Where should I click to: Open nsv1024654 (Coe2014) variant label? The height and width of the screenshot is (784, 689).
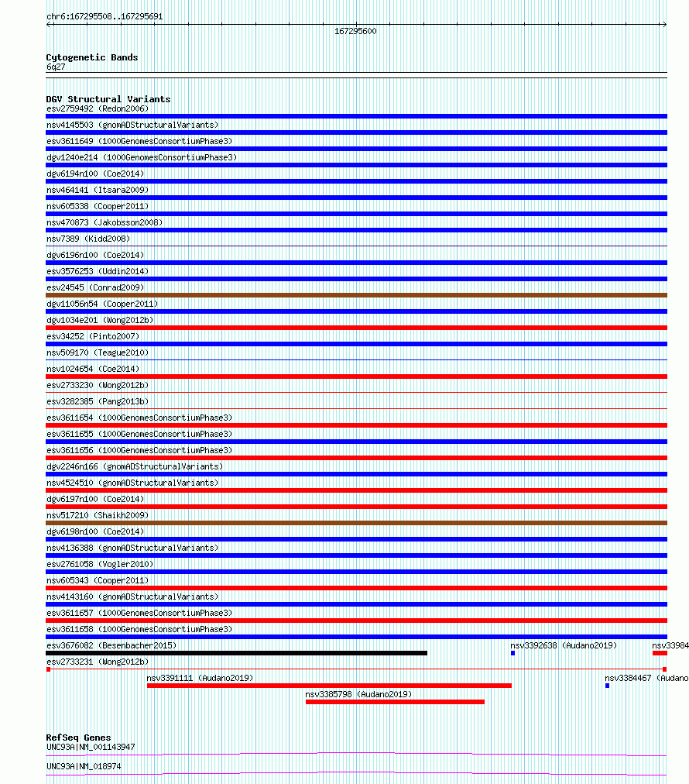click(x=93, y=369)
